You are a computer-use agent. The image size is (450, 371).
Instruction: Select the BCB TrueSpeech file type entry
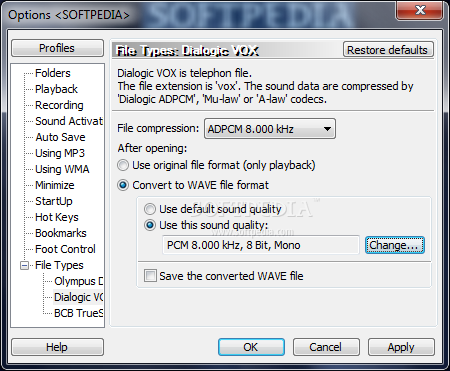point(79,313)
